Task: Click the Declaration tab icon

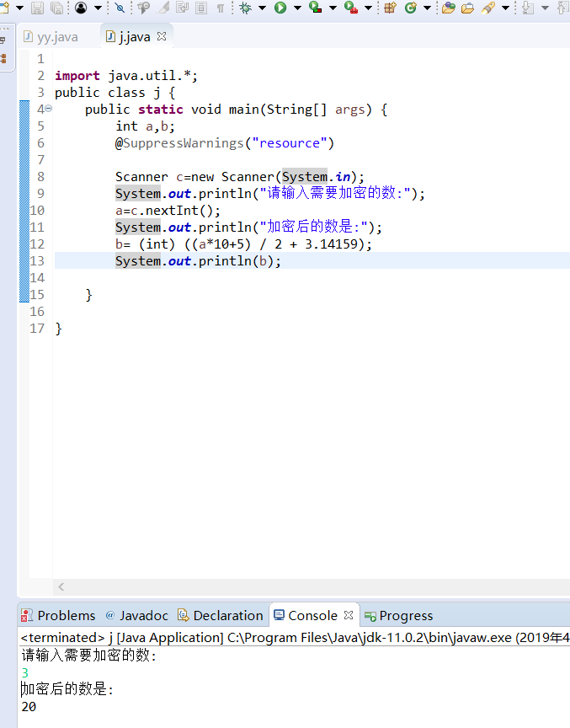Action: (184, 615)
